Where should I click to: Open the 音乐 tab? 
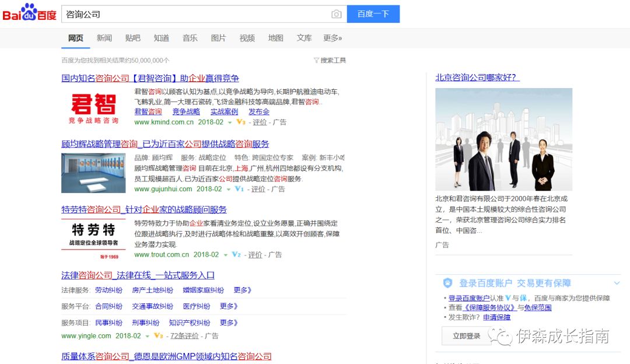(190, 38)
